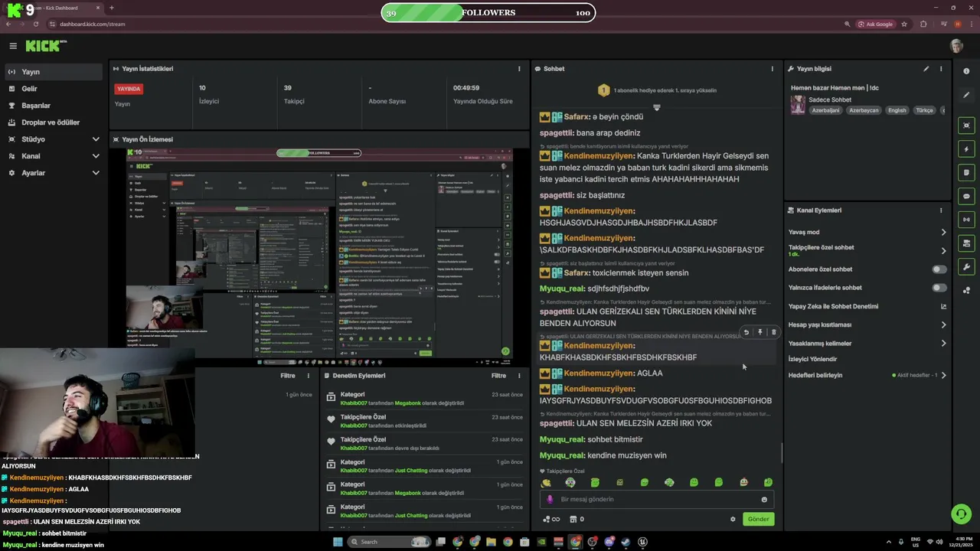Image resolution: width=980 pixels, height=551 pixels.
Task: Open the chat bubble sidebar icon
Action: coord(966,197)
